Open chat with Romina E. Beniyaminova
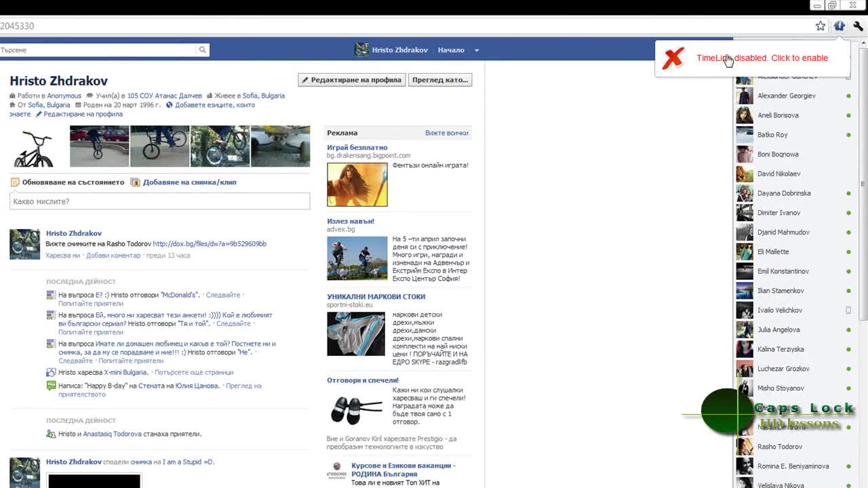The height and width of the screenshot is (488, 868). click(793, 466)
